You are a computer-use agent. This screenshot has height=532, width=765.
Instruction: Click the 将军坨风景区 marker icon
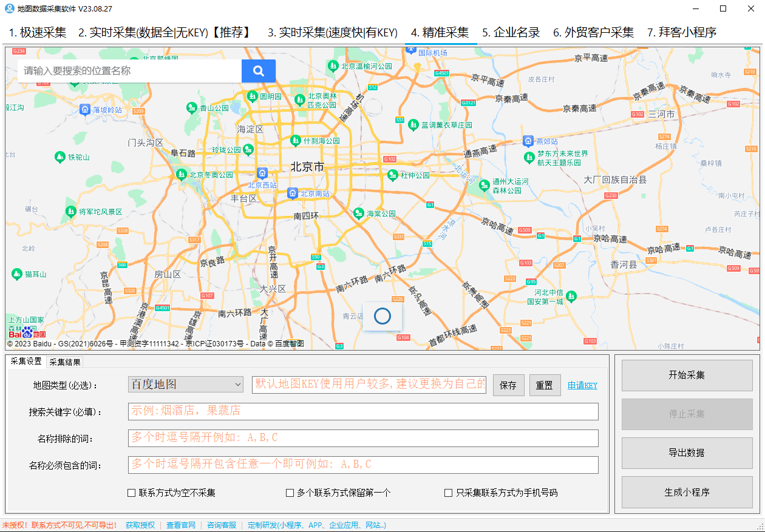point(70,211)
